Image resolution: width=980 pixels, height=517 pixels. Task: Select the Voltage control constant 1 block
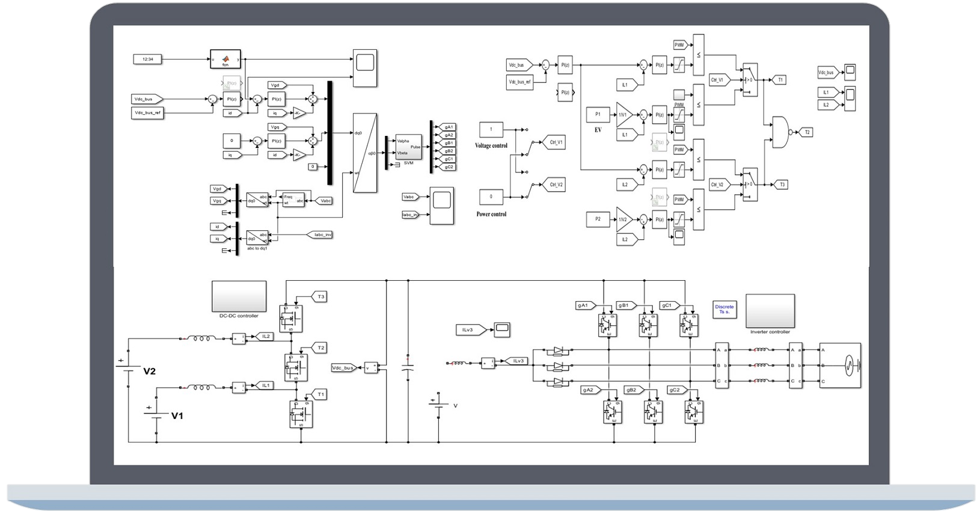(x=491, y=129)
